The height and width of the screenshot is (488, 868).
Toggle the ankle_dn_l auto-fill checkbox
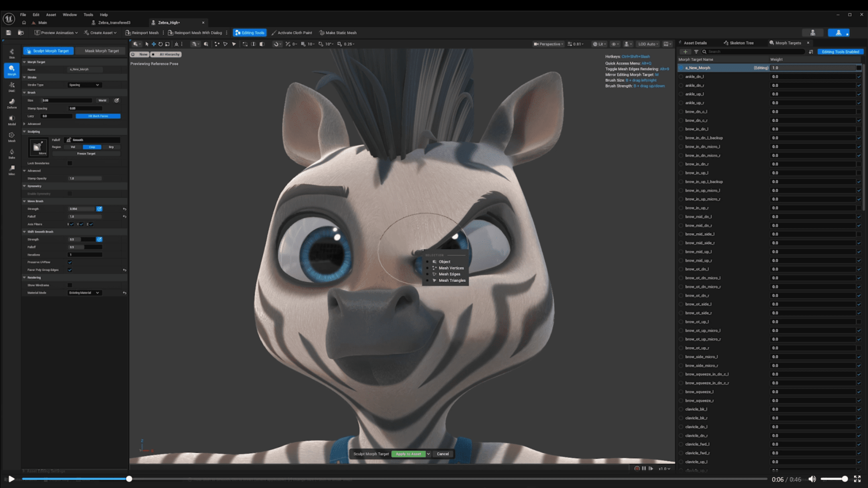point(859,76)
